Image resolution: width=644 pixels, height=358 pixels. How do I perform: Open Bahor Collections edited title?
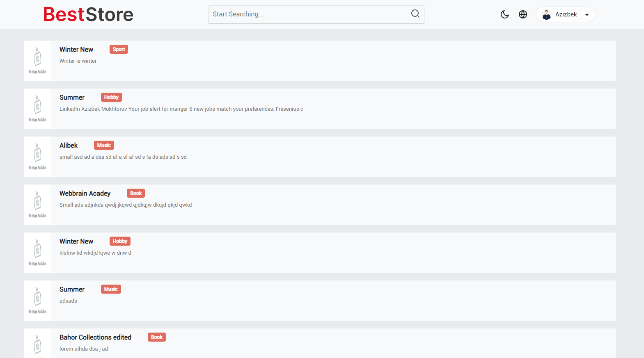click(95, 337)
